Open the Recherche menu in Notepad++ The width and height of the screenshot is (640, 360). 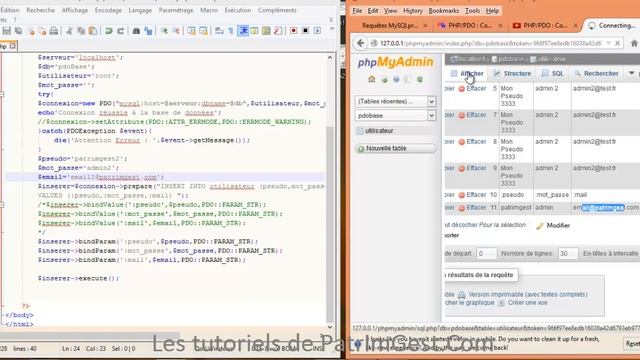[40, 10]
